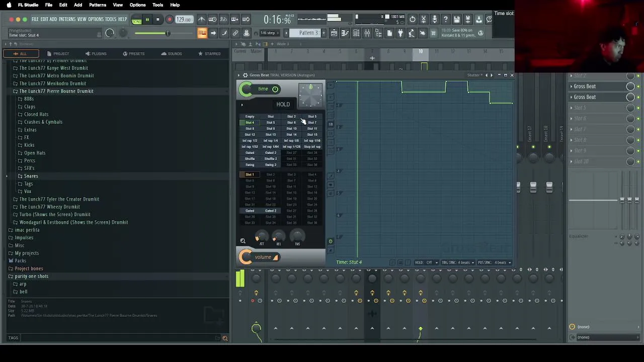
Task: Select the Shuffle time slot
Action: pos(250,159)
